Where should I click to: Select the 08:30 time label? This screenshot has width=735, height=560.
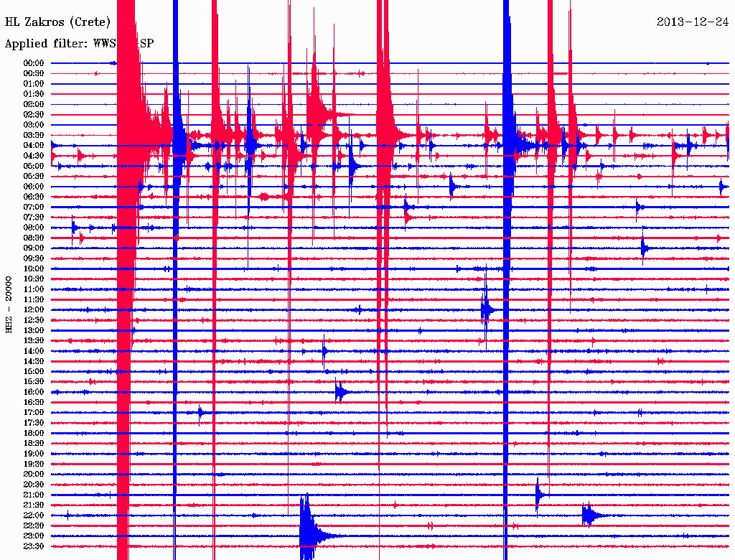click(34, 238)
